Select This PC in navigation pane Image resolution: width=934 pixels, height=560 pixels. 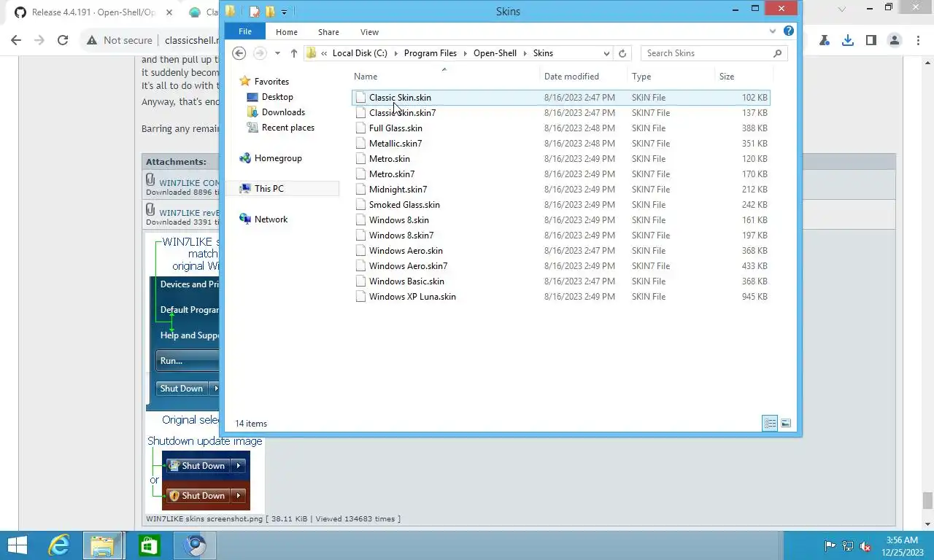tap(269, 189)
